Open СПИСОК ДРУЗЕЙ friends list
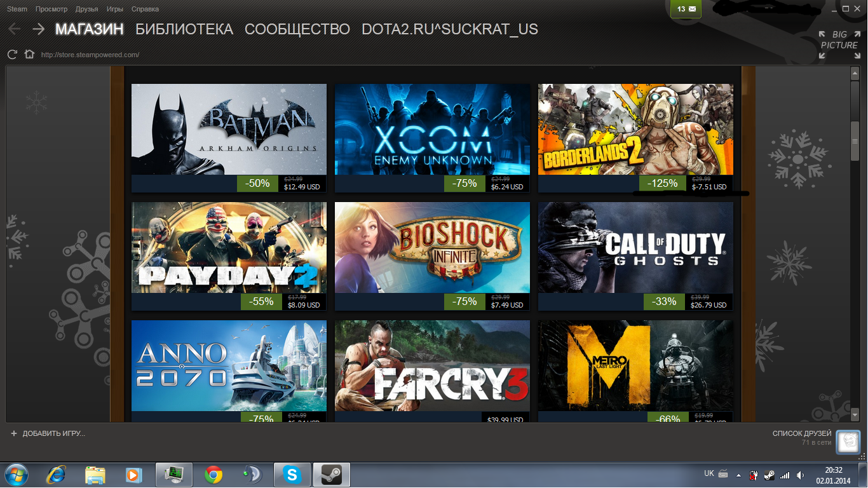This screenshot has width=868, height=488. (x=802, y=433)
